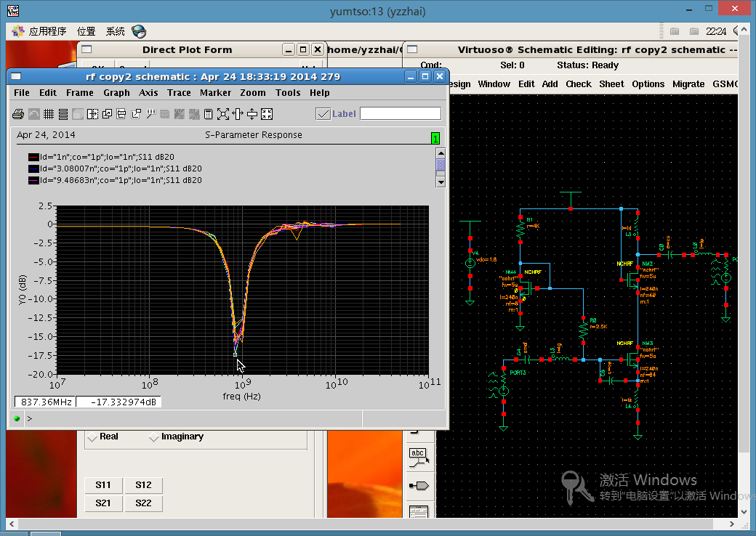Open the calculator icon in waveform toolbar

tap(208, 114)
